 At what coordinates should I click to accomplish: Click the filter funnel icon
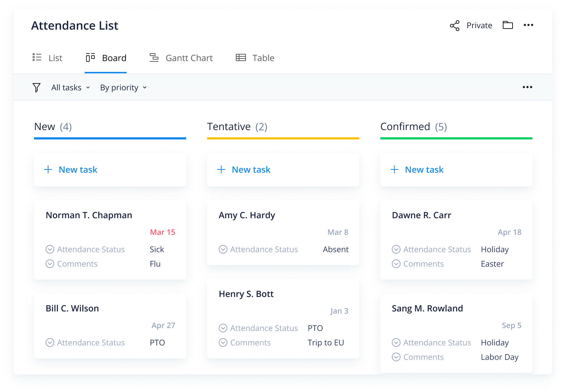click(x=37, y=87)
